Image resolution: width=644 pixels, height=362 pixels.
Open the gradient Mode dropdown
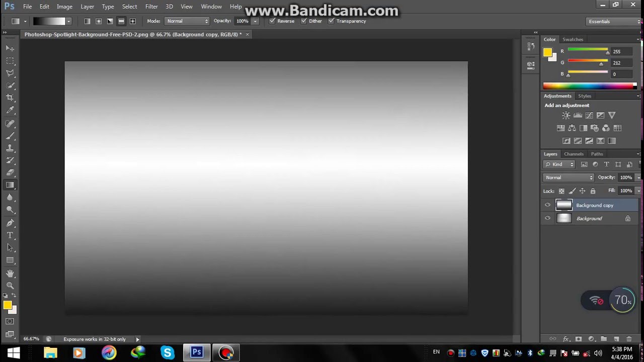(x=187, y=21)
